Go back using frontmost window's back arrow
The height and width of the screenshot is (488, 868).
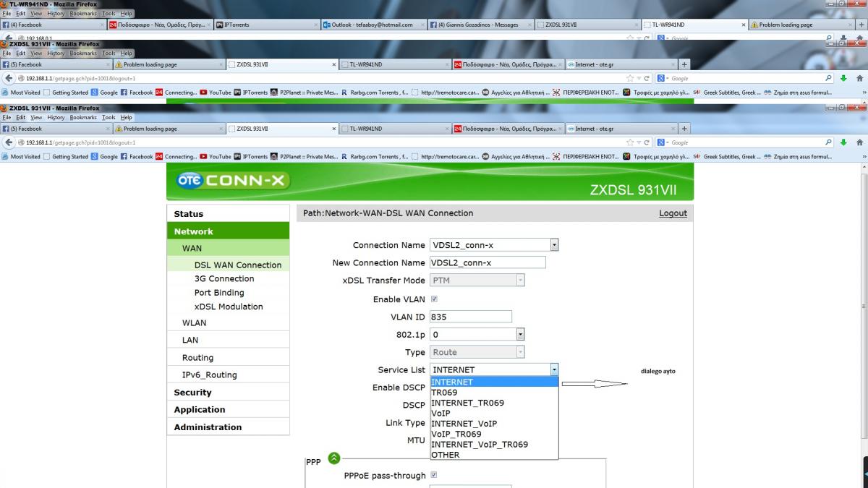click(x=9, y=142)
